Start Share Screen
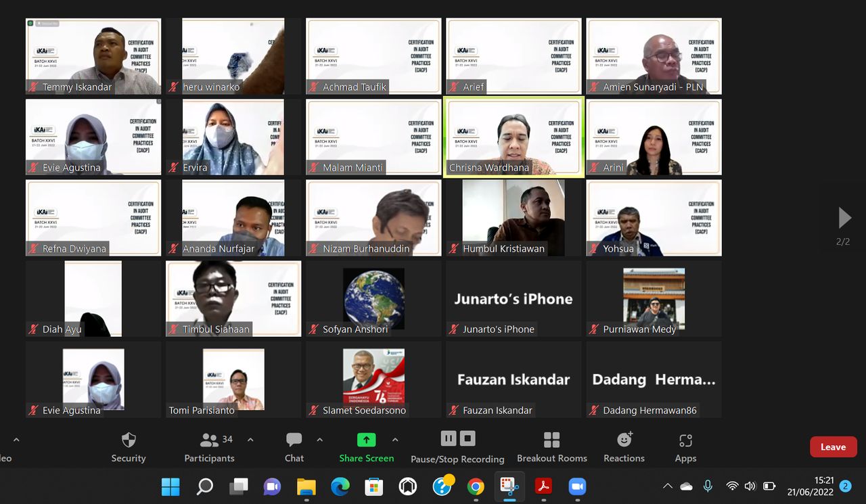Image resolution: width=866 pixels, height=504 pixels. coord(366,448)
